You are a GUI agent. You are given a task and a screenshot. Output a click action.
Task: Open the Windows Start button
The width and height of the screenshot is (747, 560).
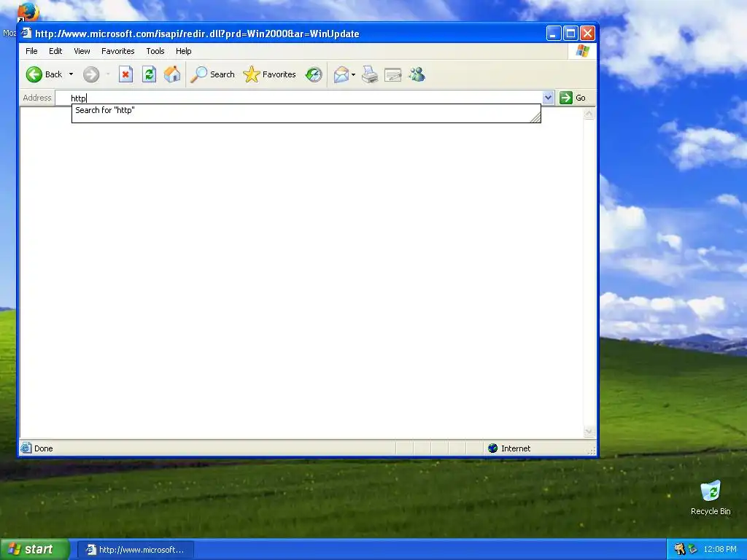(35, 549)
